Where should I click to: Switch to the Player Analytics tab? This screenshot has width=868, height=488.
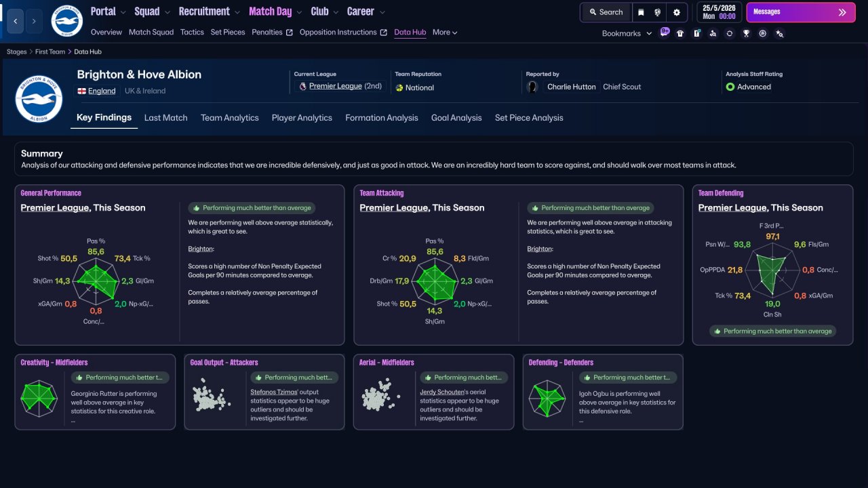[302, 118]
